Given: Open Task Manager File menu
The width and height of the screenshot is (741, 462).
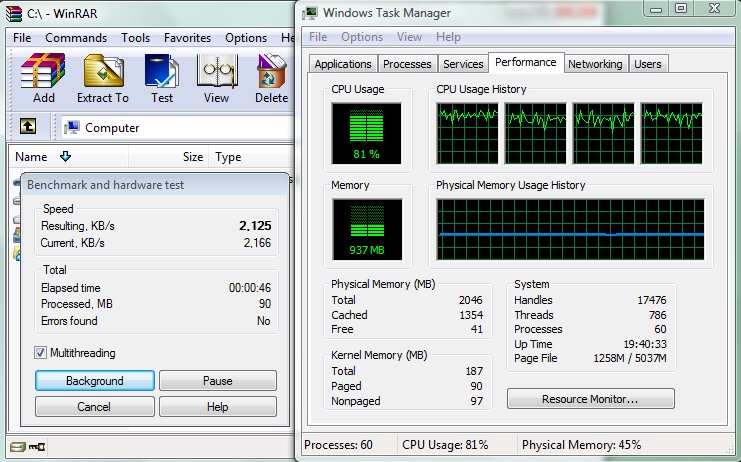Looking at the screenshot, I should click(318, 37).
